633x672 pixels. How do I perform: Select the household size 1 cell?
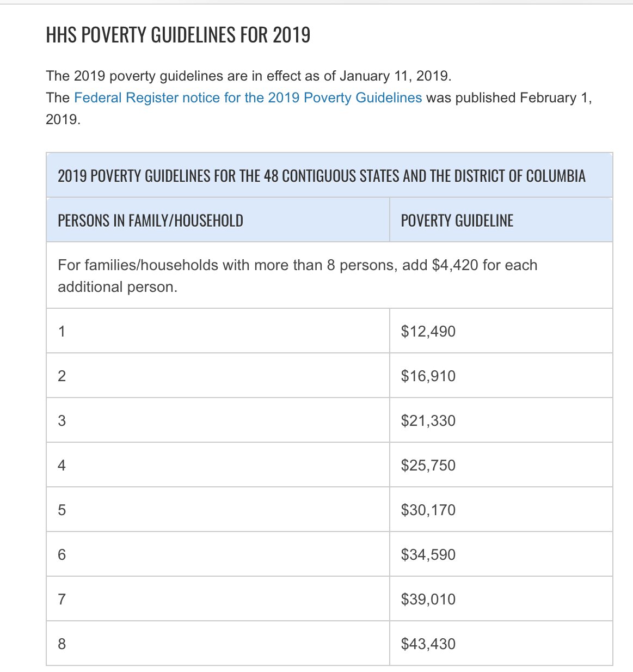pyautogui.click(x=218, y=331)
